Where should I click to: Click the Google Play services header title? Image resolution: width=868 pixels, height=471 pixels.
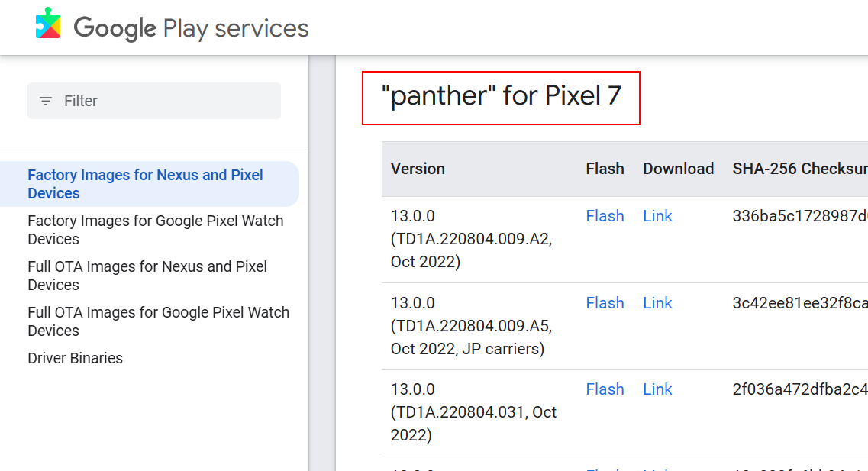tap(191, 28)
